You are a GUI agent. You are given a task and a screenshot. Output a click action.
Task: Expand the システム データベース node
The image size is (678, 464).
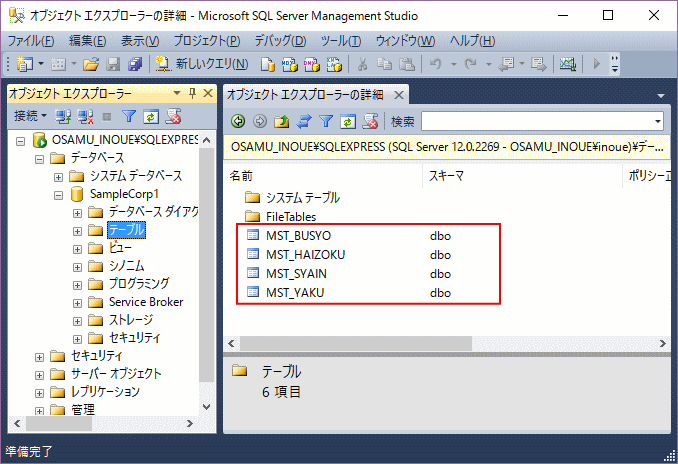58,177
